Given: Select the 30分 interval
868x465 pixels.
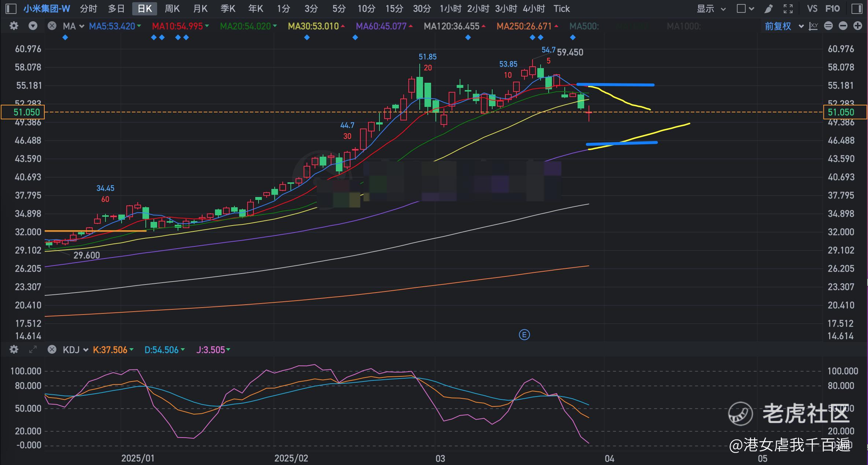Looking at the screenshot, I should (x=422, y=9).
